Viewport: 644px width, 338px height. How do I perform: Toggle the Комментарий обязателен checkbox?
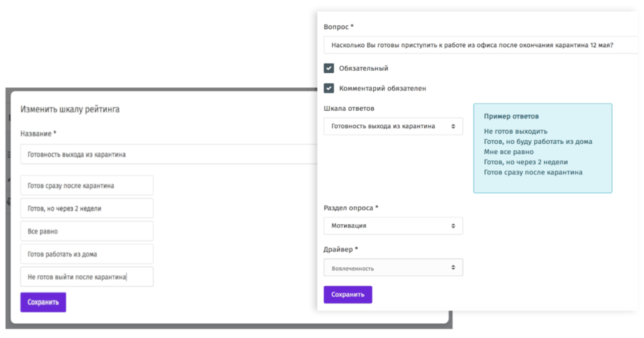tap(328, 88)
